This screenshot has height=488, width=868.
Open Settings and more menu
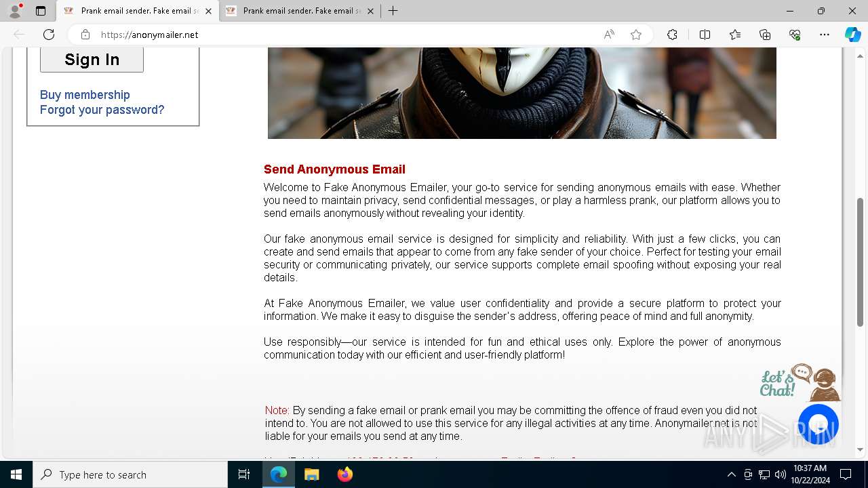pos(825,35)
